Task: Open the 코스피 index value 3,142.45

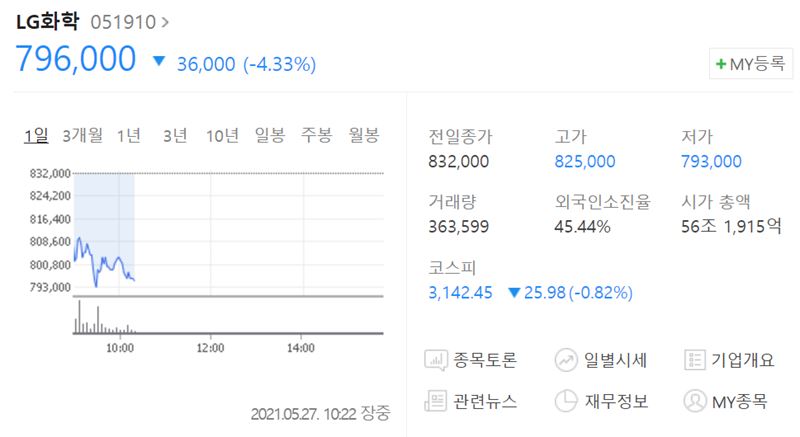Action: pos(461,293)
